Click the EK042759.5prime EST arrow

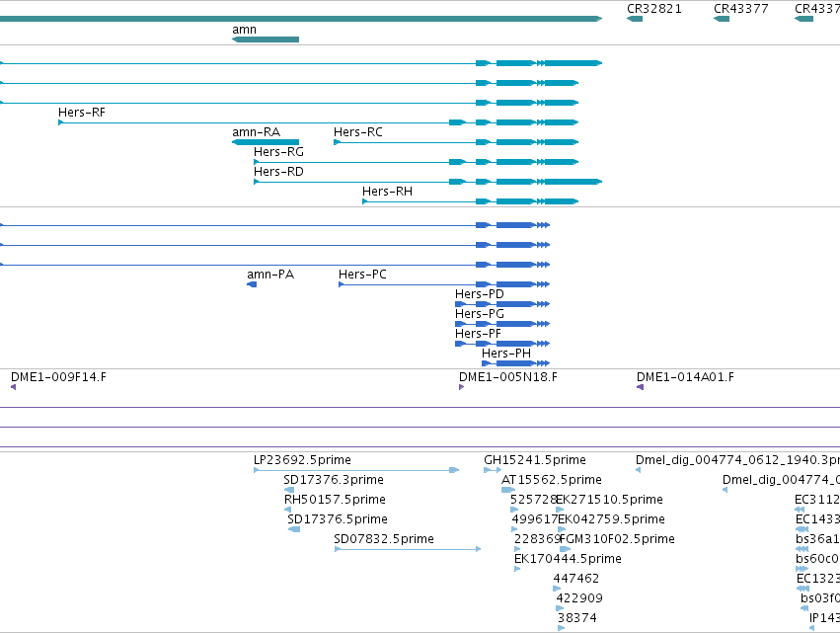click(562, 529)
